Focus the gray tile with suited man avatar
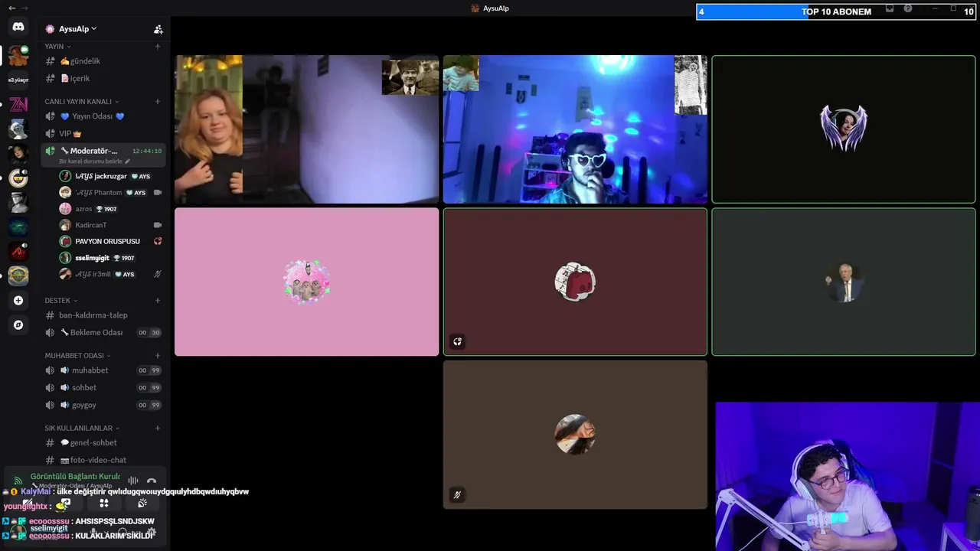Viewport: 980px width, 551px height. [x=844, y=282]
